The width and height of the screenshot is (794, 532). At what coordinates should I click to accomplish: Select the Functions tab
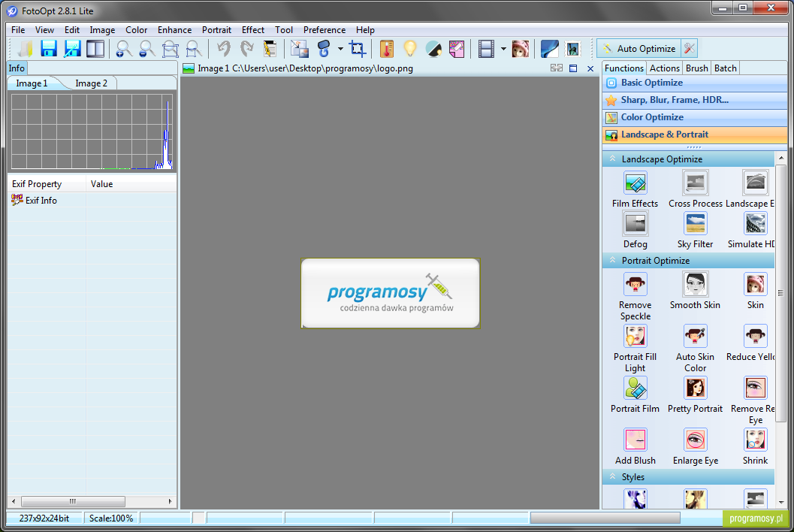tap(623, 68)
